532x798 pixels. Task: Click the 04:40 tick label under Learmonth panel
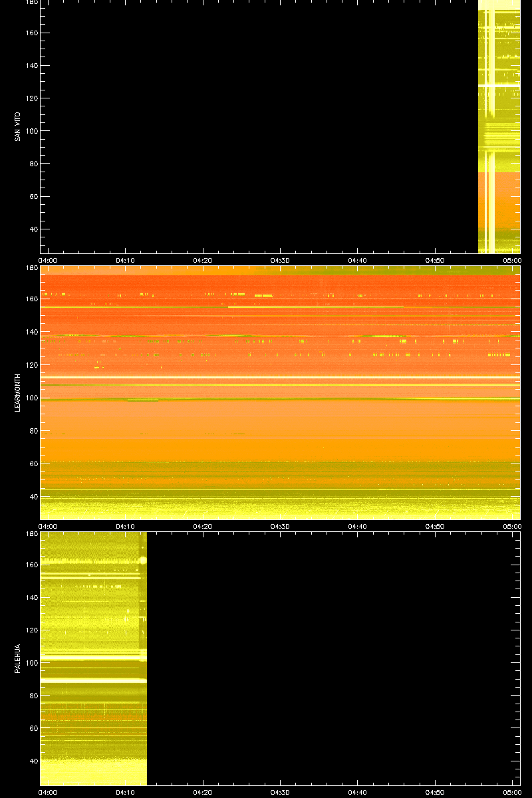[x=358, y=526]
